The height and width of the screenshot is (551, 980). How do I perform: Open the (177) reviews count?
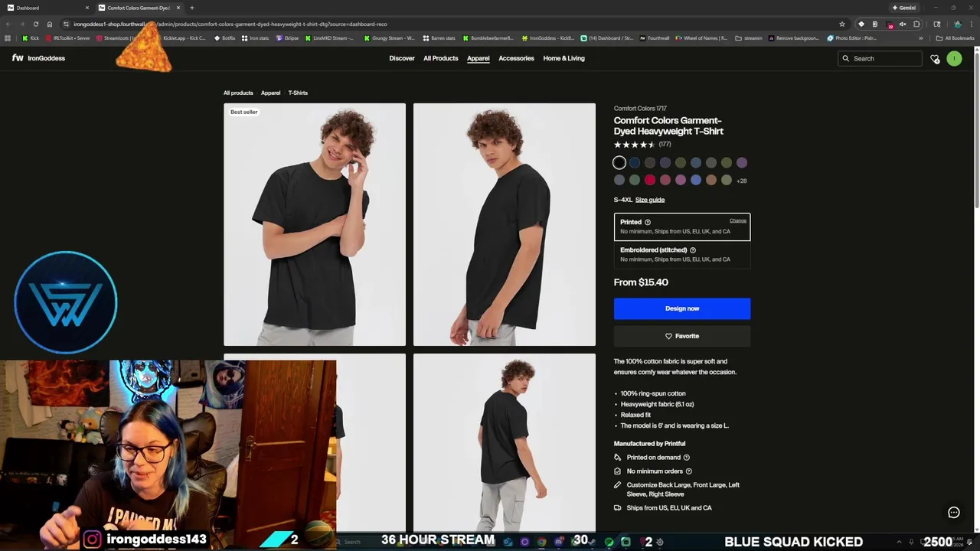pyautogui.click(x=665, y=144)
